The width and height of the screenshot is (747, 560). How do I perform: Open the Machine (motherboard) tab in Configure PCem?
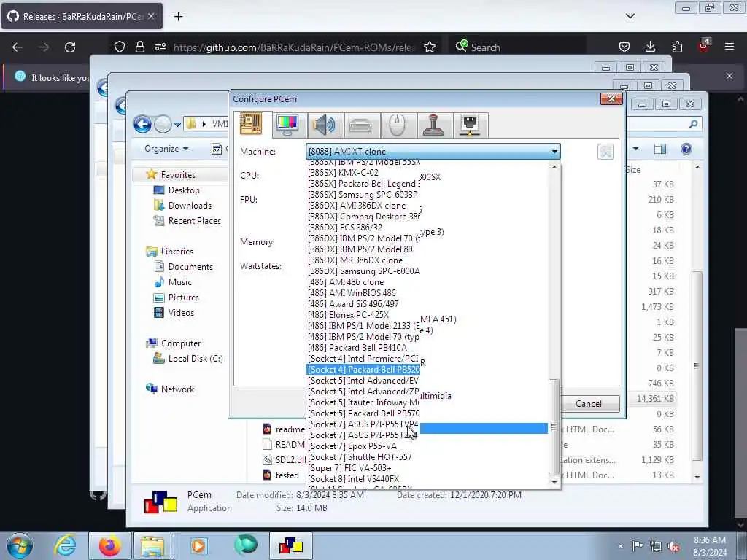click(251, 124)
